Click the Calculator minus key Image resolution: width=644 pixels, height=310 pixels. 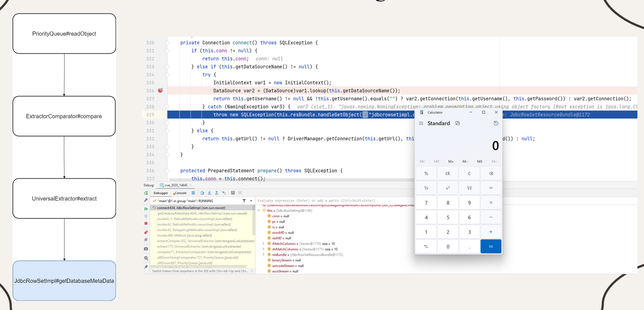(491, 217)
